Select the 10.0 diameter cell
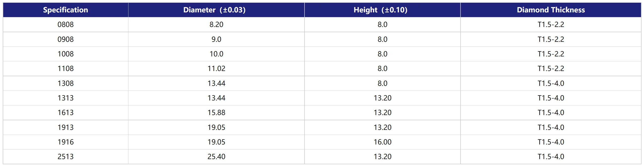Viewport: 644px width, 168px height. pos(216,54)
